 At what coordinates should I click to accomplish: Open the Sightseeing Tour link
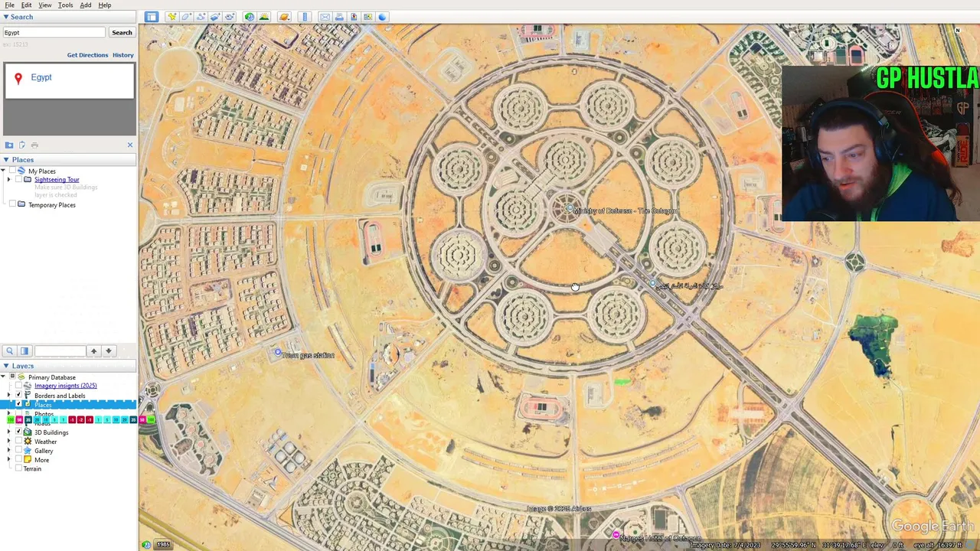(57, 179)
